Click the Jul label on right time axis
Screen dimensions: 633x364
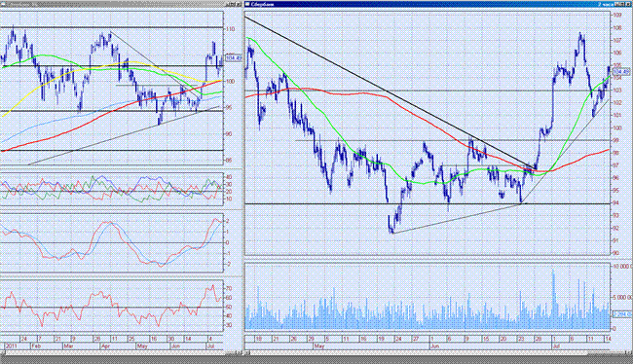tap(556, 346)
